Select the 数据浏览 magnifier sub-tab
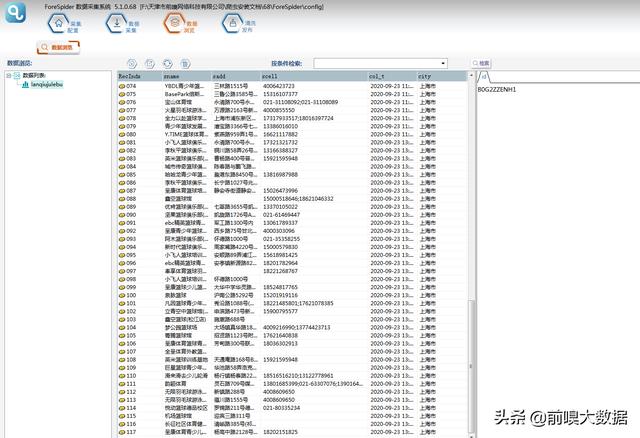The image size is (640, 438). [x=58, y=47]
